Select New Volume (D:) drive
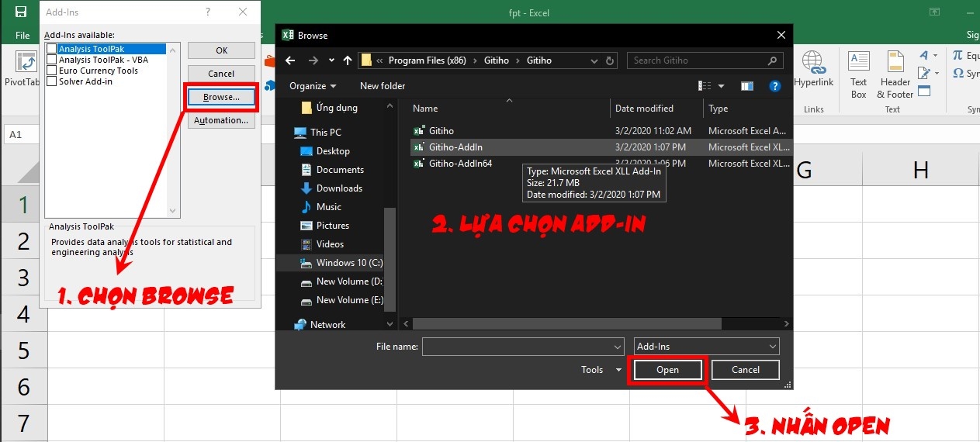Screen dimensions: 980x442 point(341,281)
